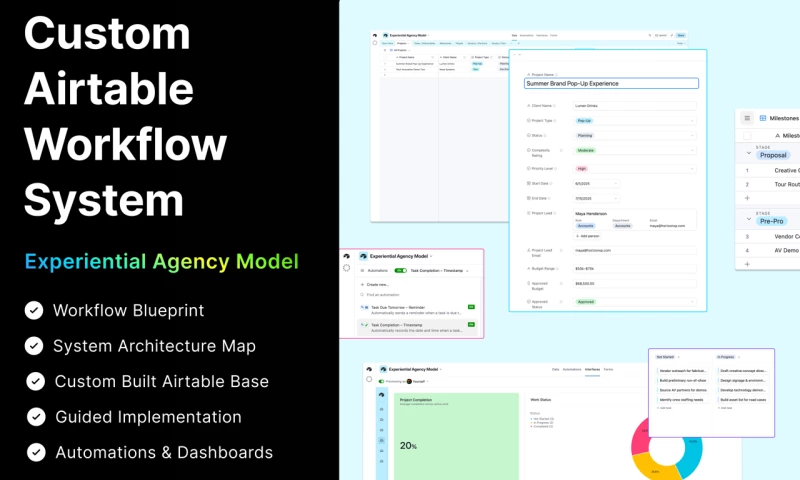Click the Experiential Agency Model base icon in the Automations panel
The height and width of the screenshot is (480, 800).
(364, 257)
